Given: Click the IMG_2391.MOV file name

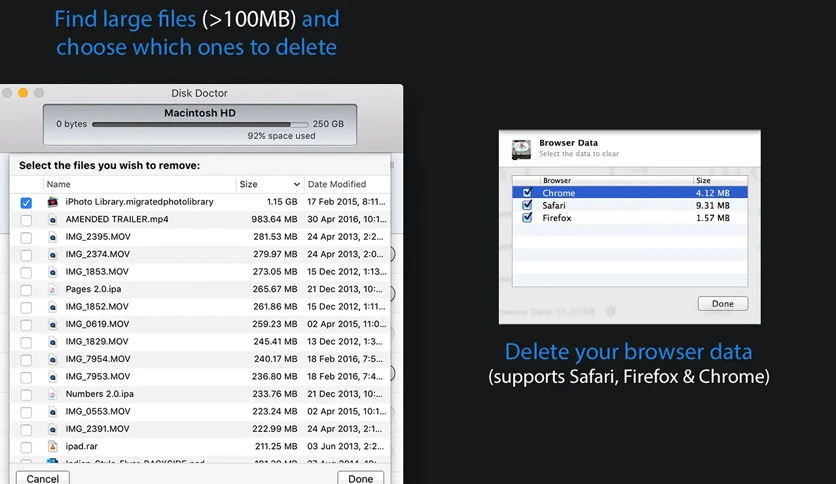Looking at the screenshot, I should click(97, 429).
